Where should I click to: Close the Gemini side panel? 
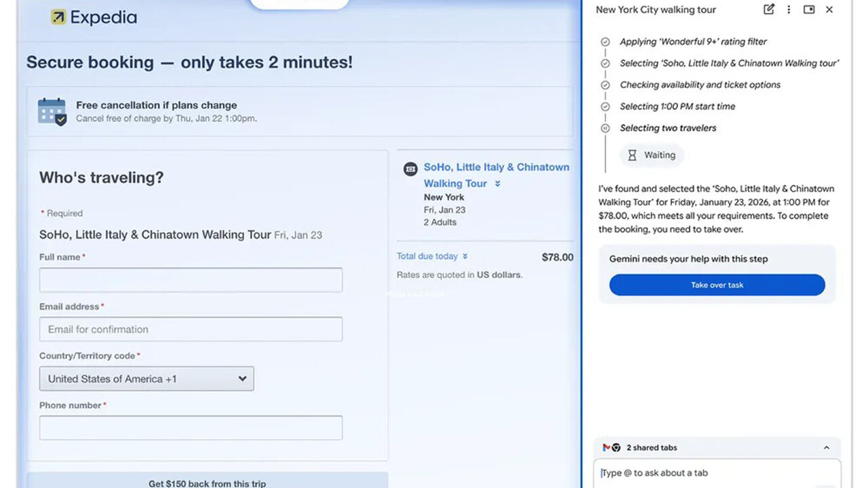tap(829, 9)
